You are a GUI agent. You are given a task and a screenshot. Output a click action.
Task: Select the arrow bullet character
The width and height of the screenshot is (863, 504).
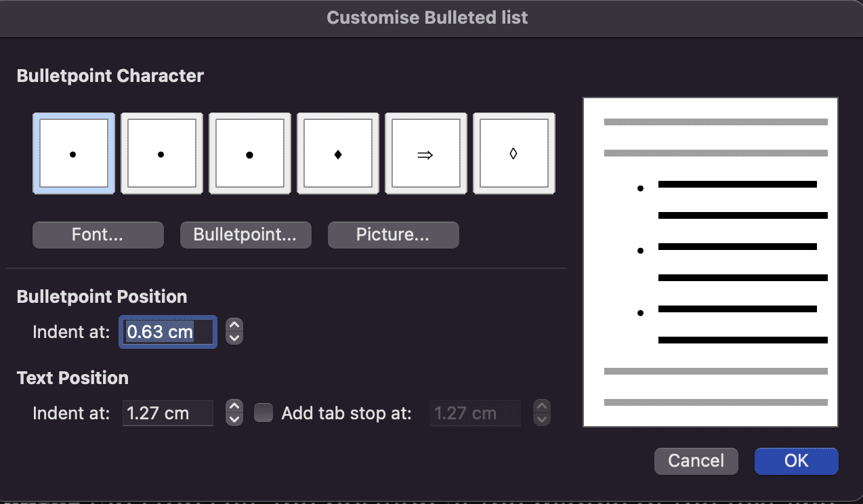(425, 153)
